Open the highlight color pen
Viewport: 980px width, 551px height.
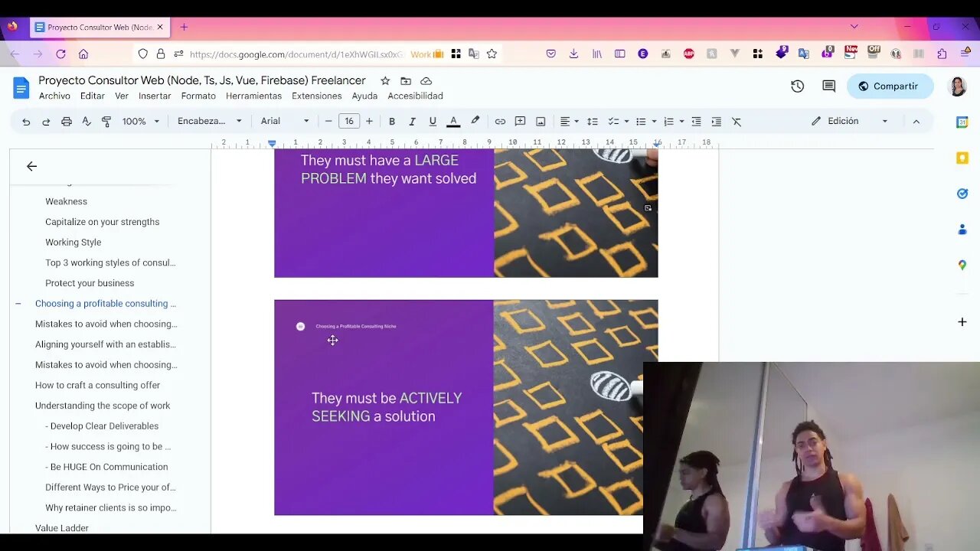tap(475, 121)
